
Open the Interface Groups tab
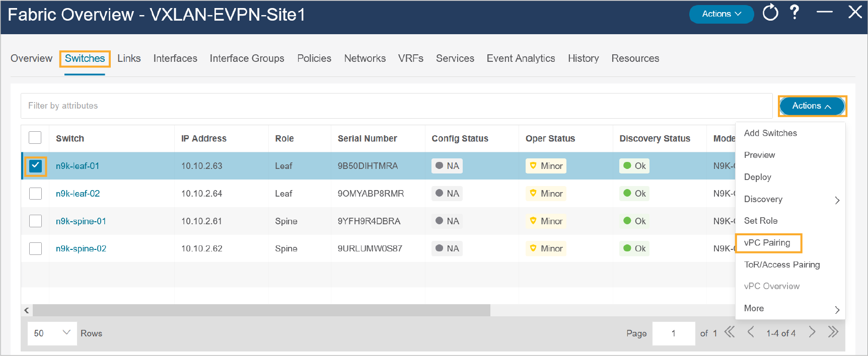tap(247, 58)
